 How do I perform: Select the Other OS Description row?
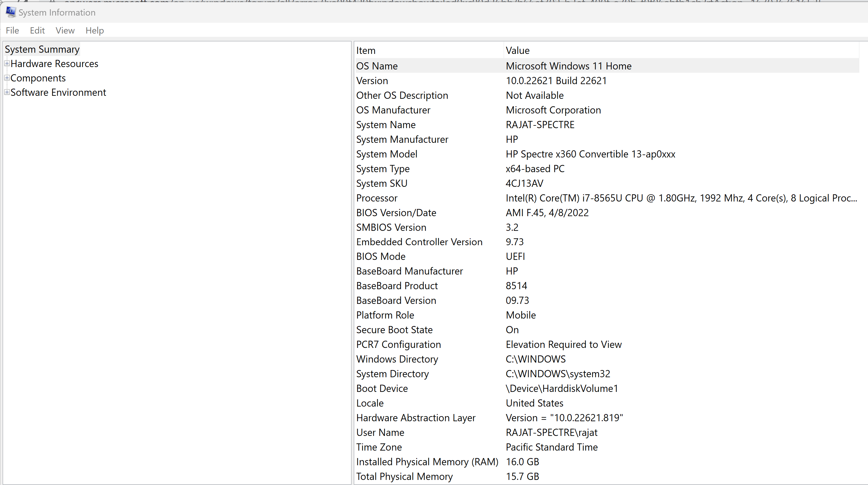coord(607,95)
